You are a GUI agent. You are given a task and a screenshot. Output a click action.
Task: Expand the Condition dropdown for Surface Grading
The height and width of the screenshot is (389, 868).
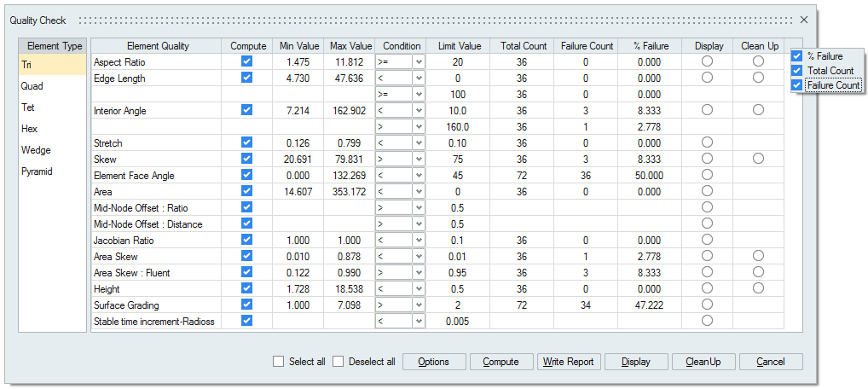click(419, 305)
